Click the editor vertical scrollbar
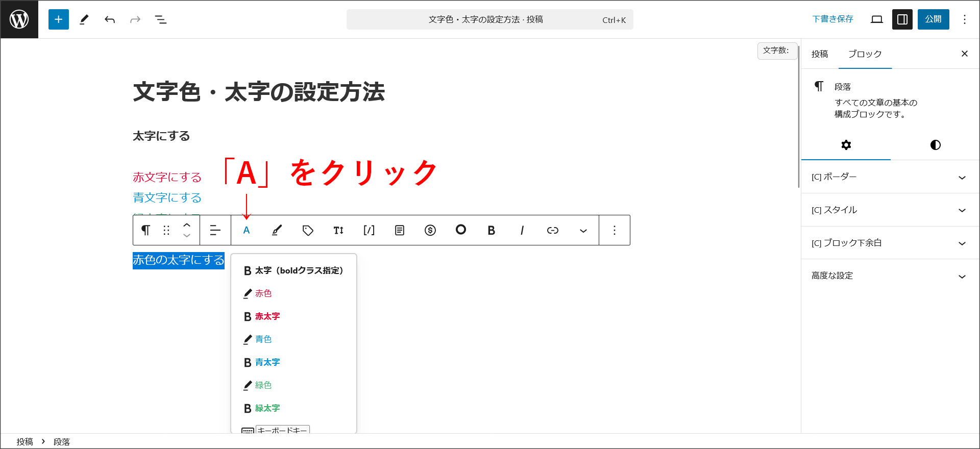The width and height of the screenshot is (980, 449). 798,117
